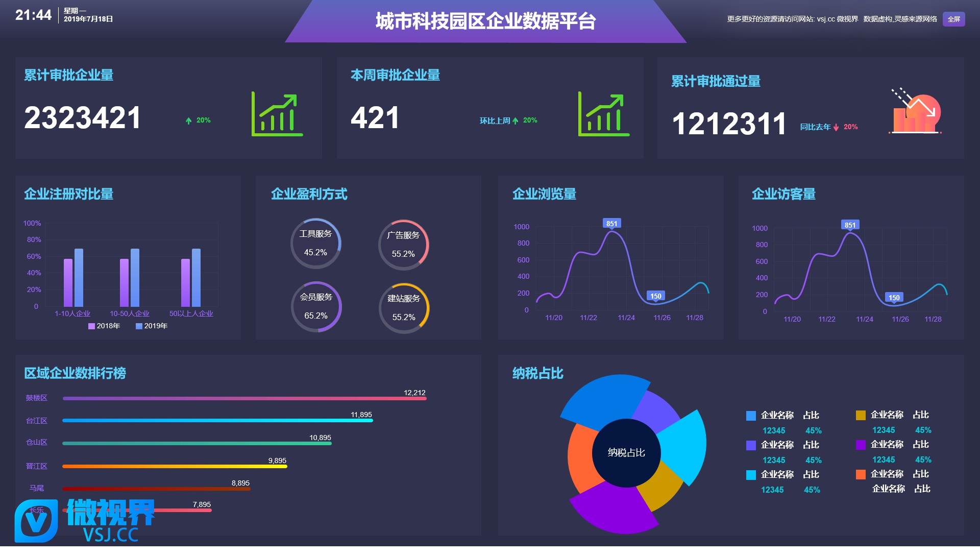Click the 鼓楼区 ranking bar
Screen dimensions: 980x557
[x=244, y=399]
